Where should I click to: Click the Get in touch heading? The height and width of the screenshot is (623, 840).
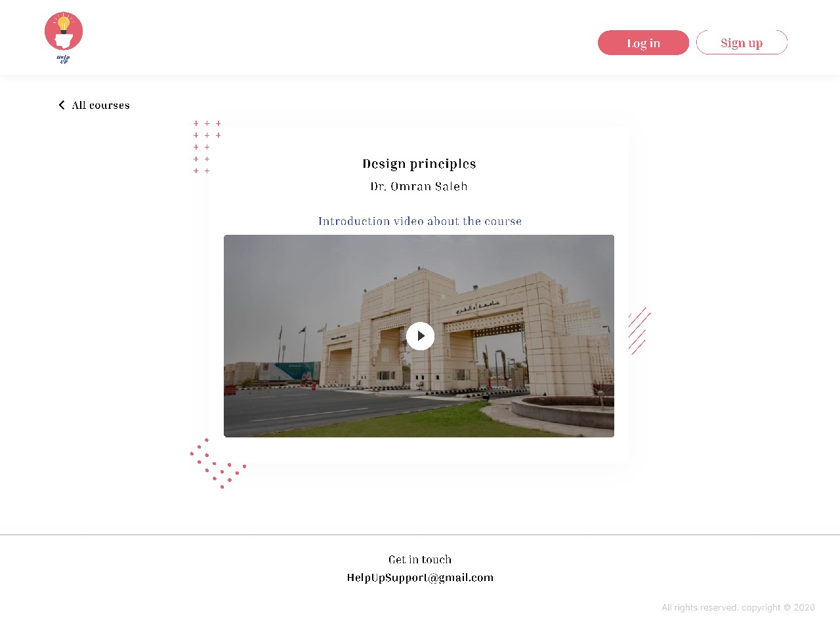point(420,559)
